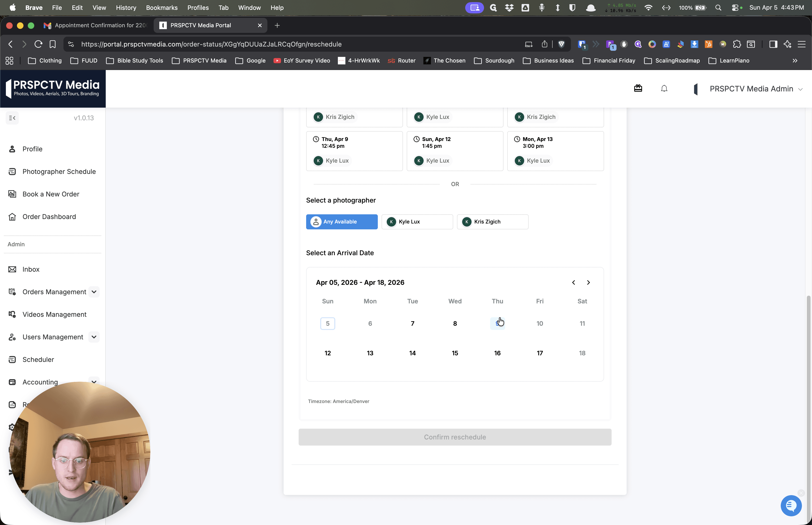Open notifications bell
812x525 pixels.
click(x=664, y=89)
